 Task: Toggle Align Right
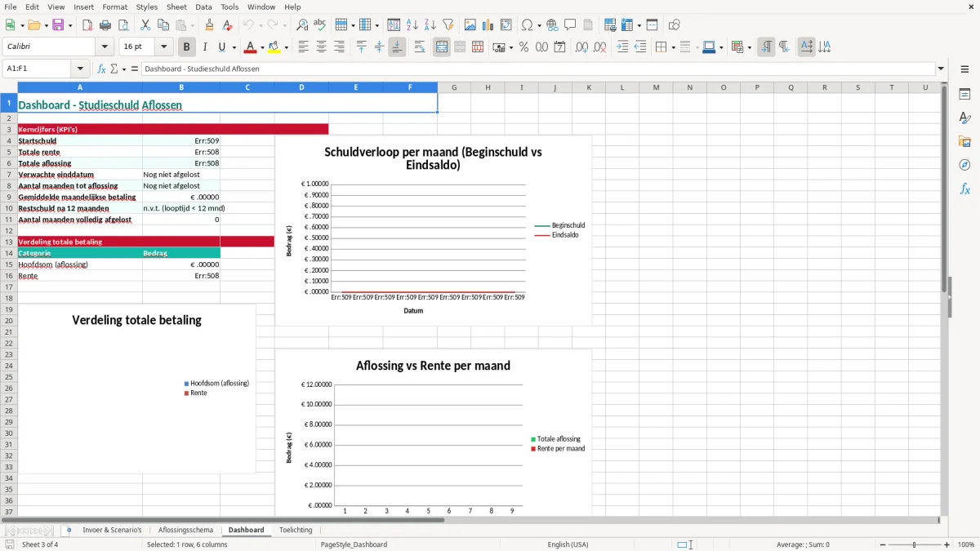(x=340, y=47)
